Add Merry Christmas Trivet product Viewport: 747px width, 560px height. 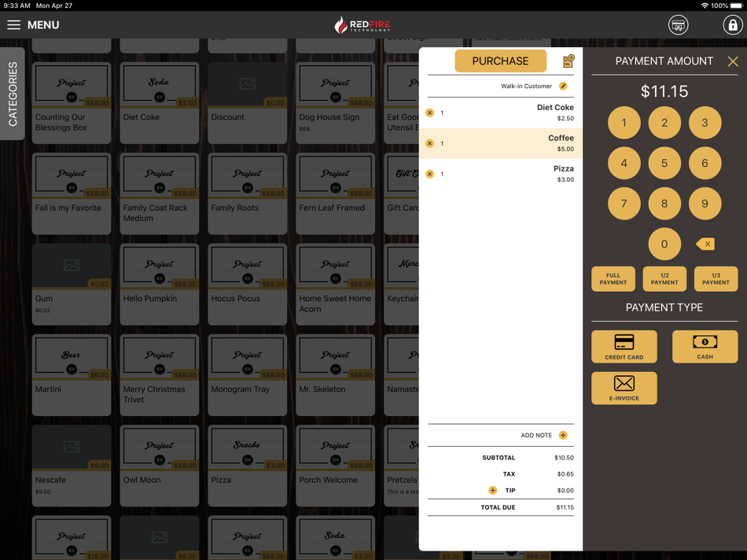click(160, 375)
